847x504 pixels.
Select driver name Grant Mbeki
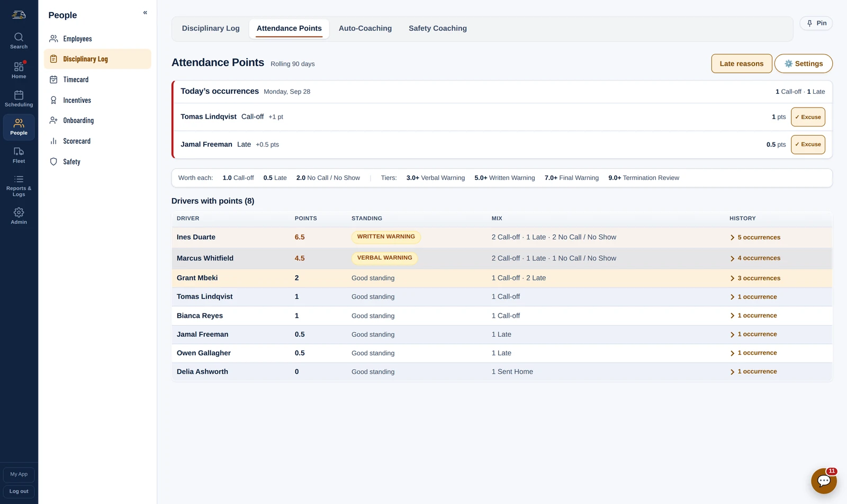pyautogui.click(x=197, y=278)
